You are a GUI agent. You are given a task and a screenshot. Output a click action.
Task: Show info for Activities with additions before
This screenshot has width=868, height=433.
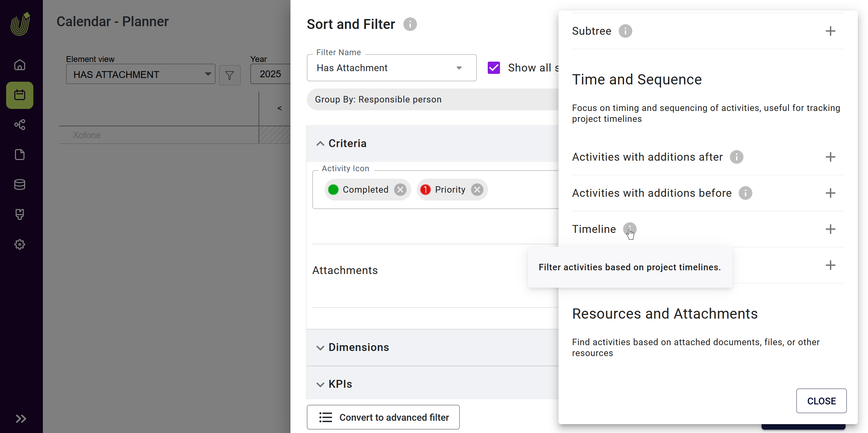pos(745,193)
